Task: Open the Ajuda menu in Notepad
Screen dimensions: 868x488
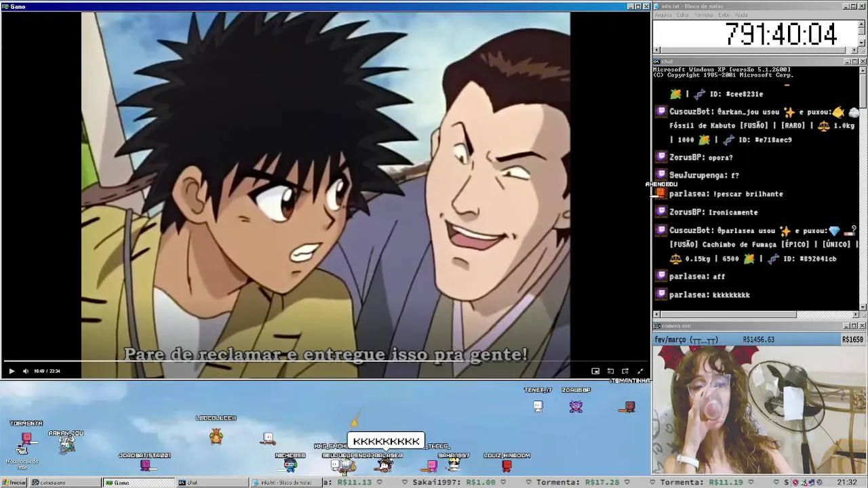Action: pos(742,15)
